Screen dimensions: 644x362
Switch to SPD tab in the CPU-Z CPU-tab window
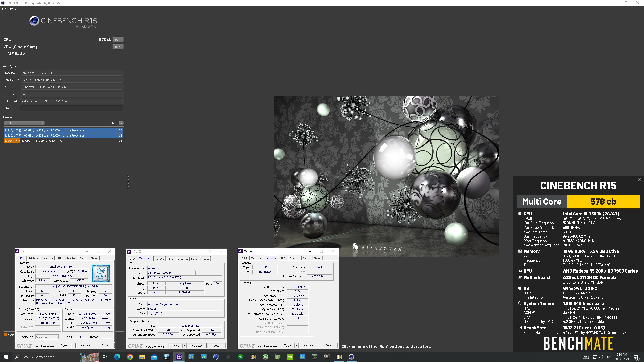60,258
